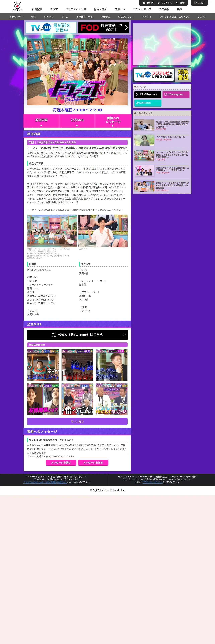Open 公式TikTok sidebar button
215x644 pixels.
(x=148, y=103)
